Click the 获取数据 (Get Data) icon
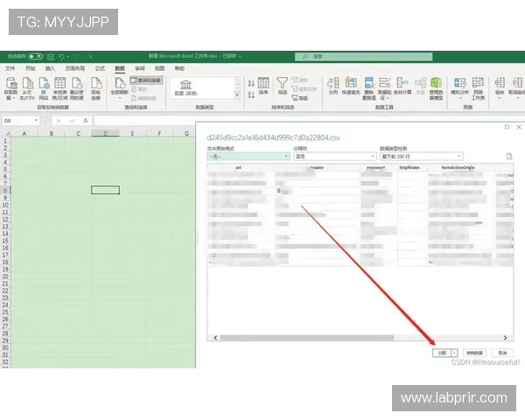The width and height of the screenshot is (525, 420). [10, 86]
